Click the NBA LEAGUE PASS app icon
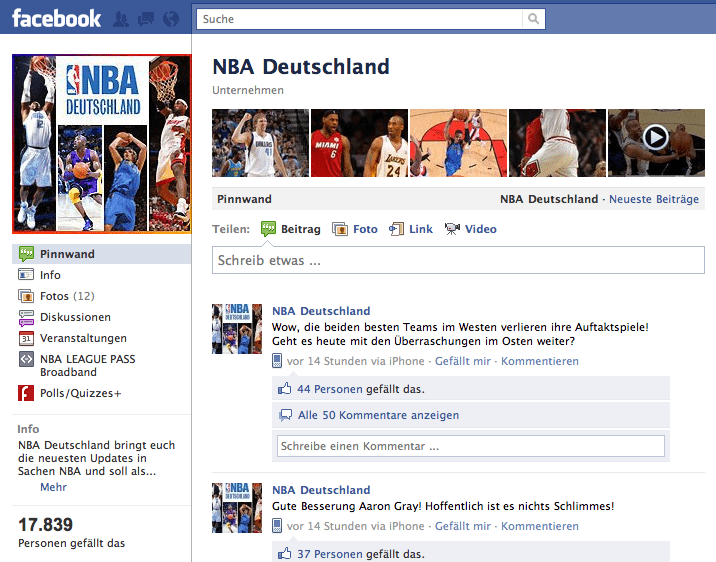 [x=26, y=359]
